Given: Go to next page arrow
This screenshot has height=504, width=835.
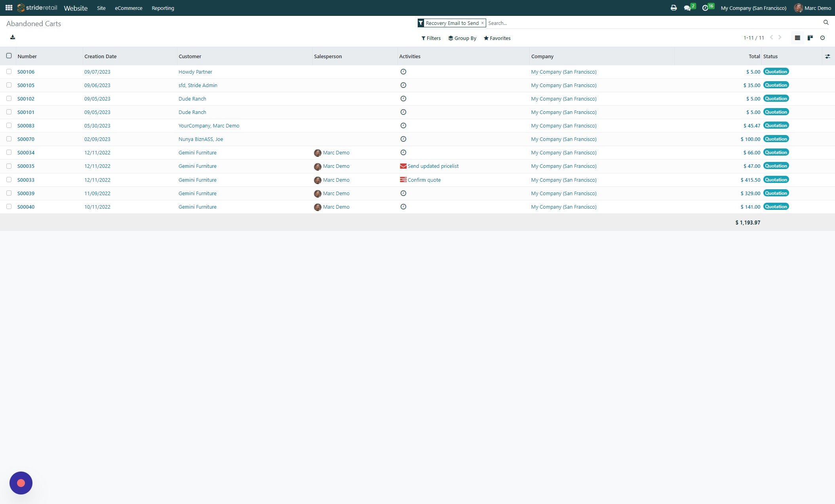Looking at the screenshot, I should pyautogui.click(x=780, y=38).
